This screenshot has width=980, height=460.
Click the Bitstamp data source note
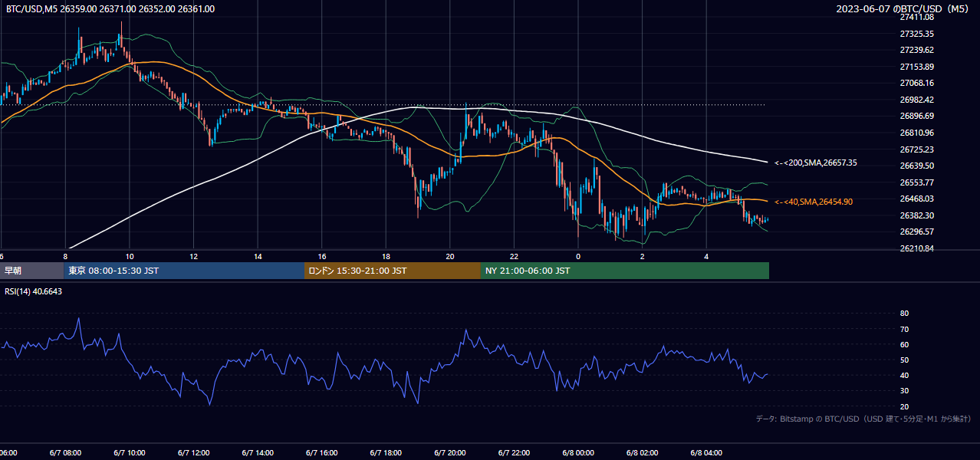click(863, 419)
